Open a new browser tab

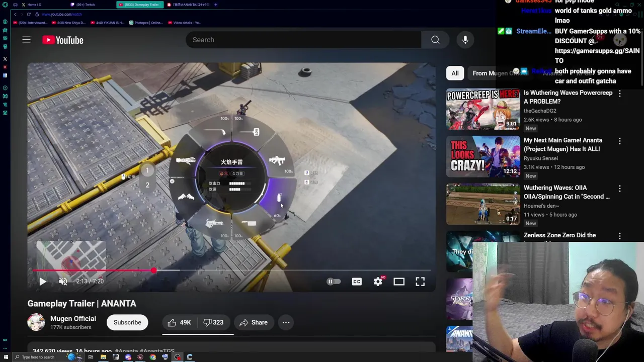216,5
